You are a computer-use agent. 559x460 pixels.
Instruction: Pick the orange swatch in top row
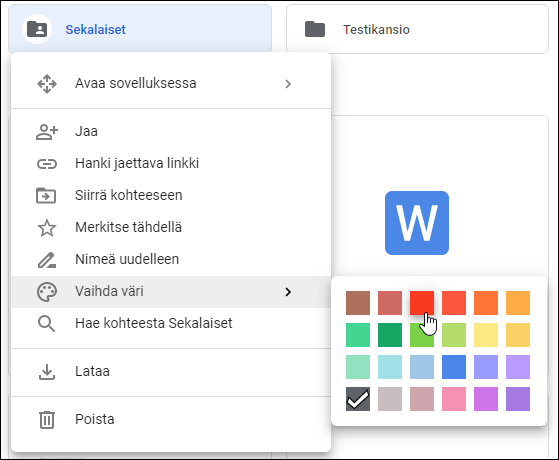tap(486, 303)
